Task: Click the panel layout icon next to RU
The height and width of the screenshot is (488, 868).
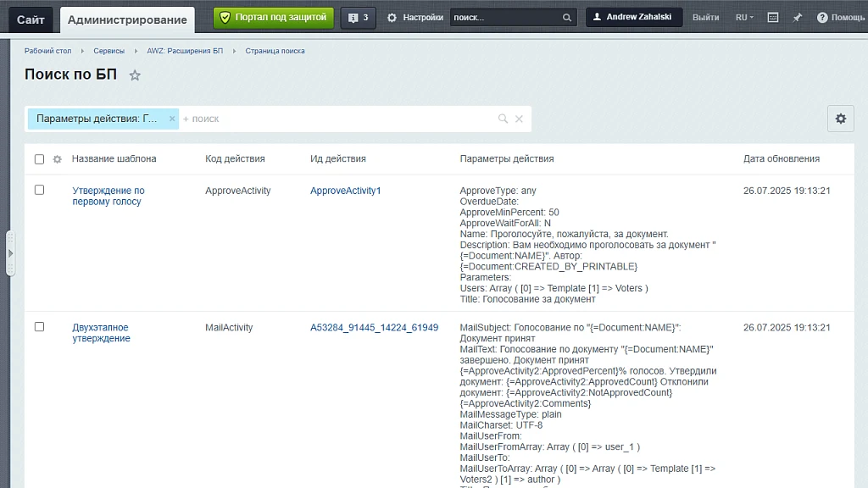Action: (773, 18)
